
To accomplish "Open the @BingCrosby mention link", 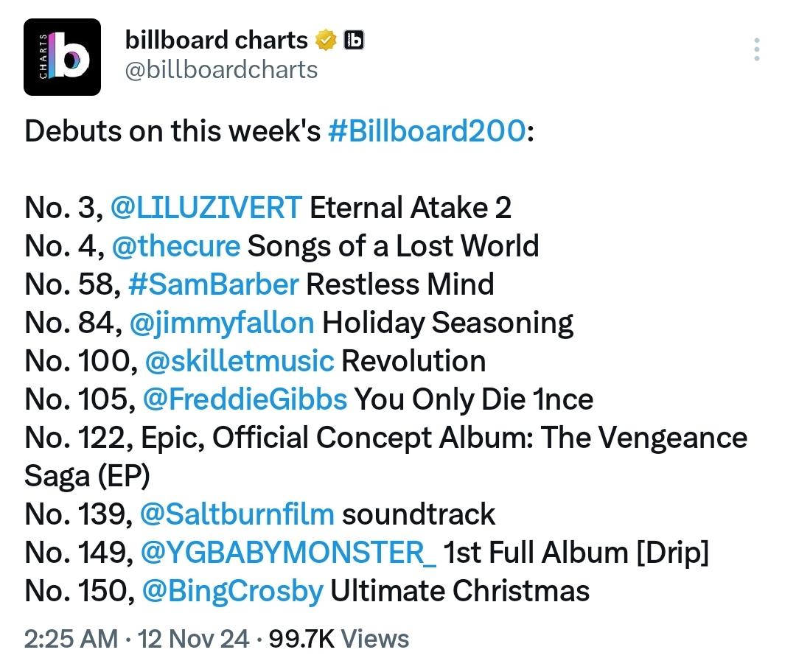I will [232, 591].
